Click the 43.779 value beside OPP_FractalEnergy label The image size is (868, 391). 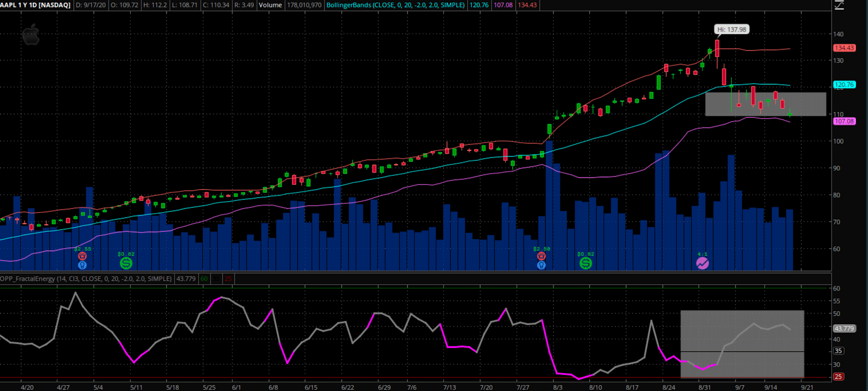point(186,279)
